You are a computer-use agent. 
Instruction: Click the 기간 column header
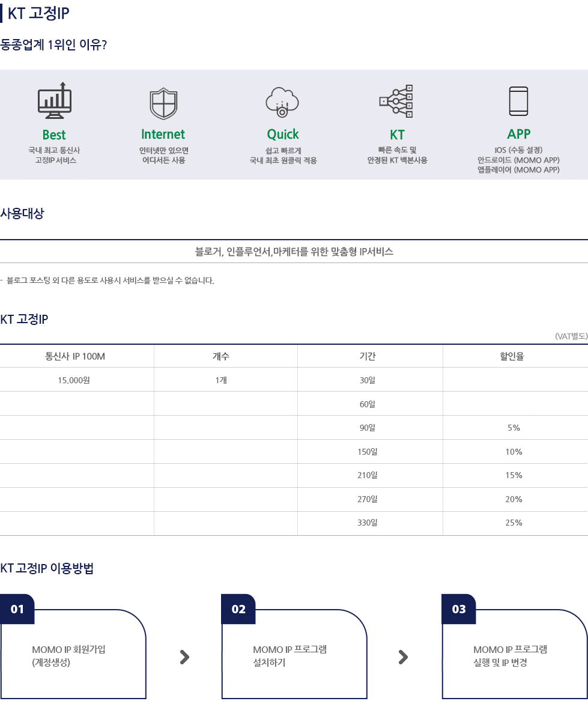pos(368,356)
